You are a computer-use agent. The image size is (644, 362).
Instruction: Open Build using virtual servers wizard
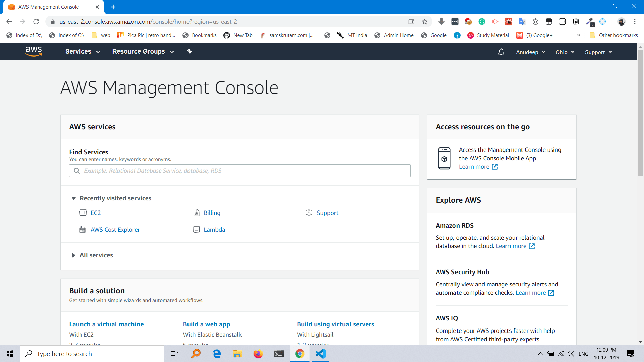(335, 324)
